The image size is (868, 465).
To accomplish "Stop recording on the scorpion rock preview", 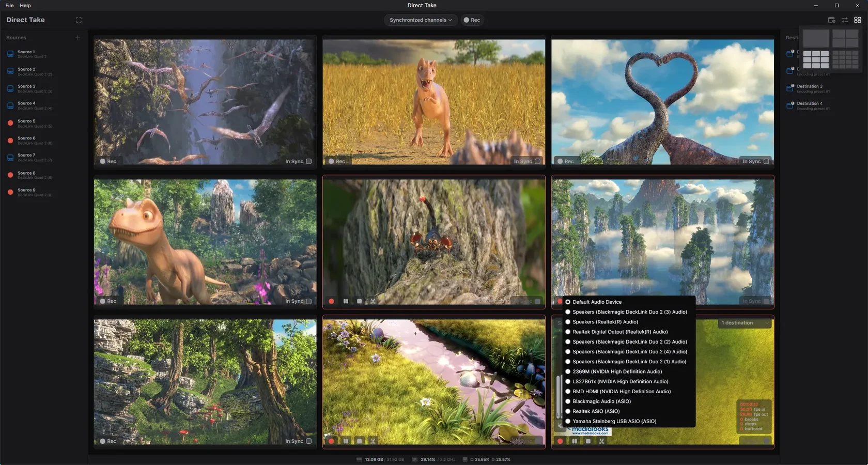I will click(x=360, y=301).
